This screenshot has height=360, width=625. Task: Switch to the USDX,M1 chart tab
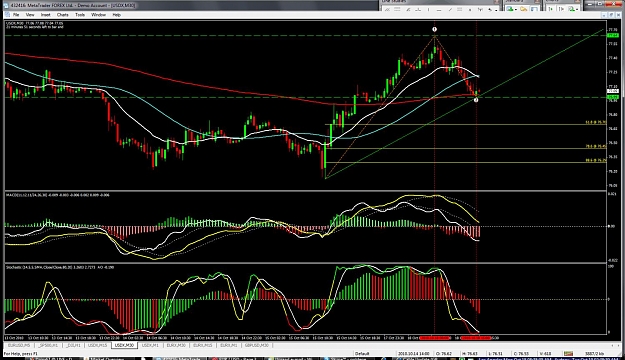150,345
